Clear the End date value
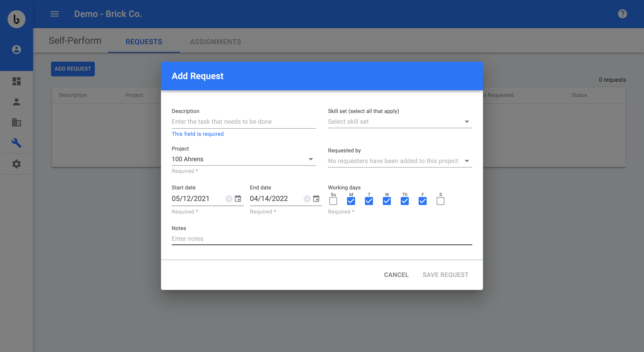Screen dimensions: 644x352 (307, 199)
